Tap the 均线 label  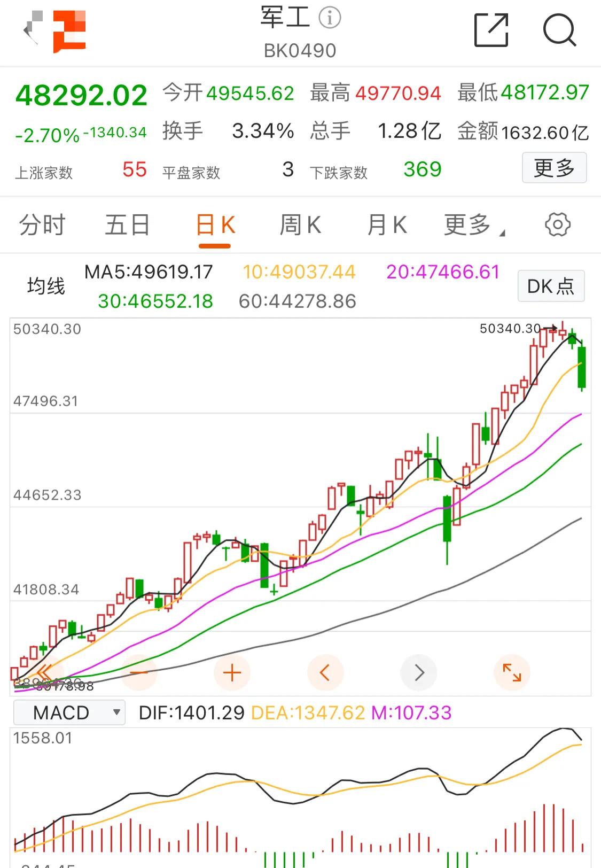[x=46, y=286]
